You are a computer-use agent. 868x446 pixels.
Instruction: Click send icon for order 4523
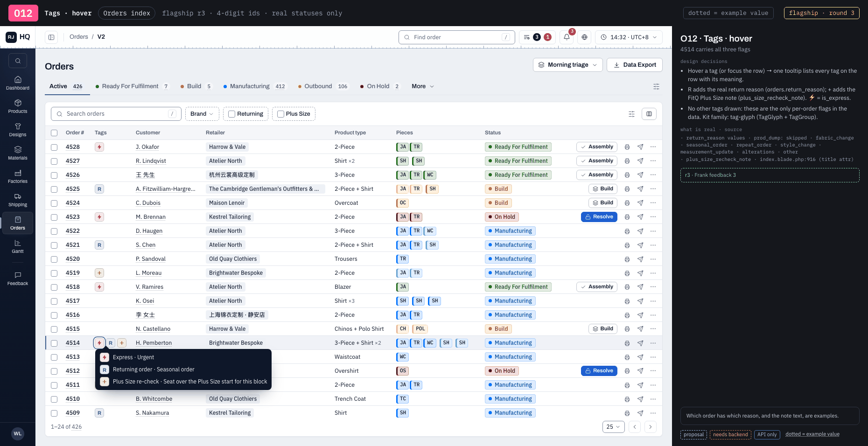coord(640,217)
